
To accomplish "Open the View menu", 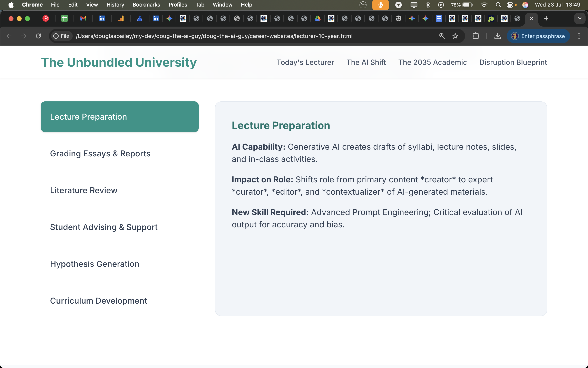I will click(x=92, y=5).
